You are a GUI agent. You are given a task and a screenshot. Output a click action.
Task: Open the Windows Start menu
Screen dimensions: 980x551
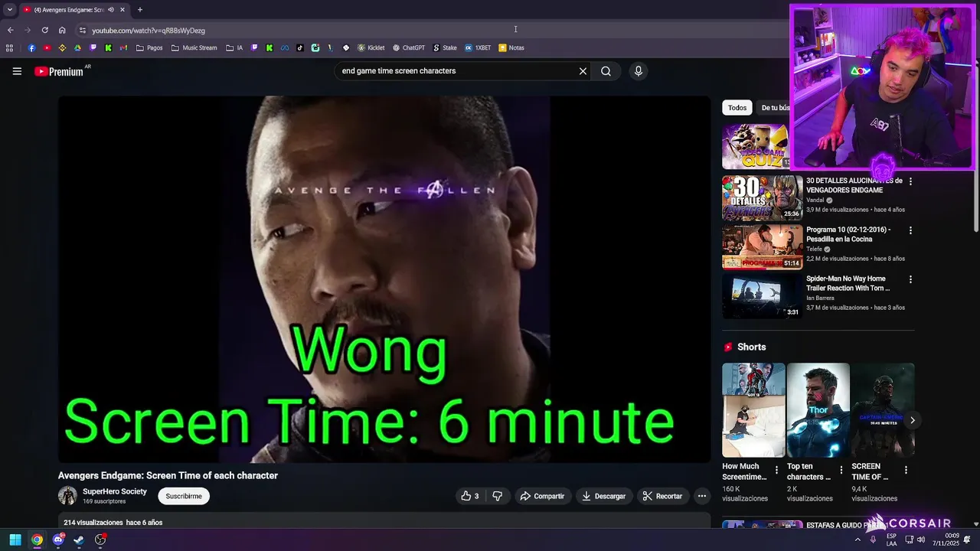(15, 540)
